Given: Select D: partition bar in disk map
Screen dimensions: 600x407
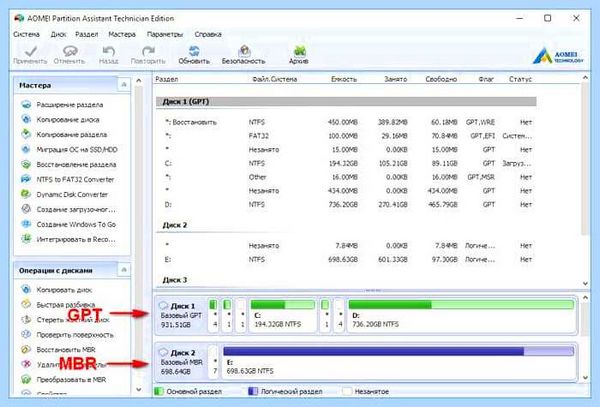Looking at the screenshot, I should point(461,315).
